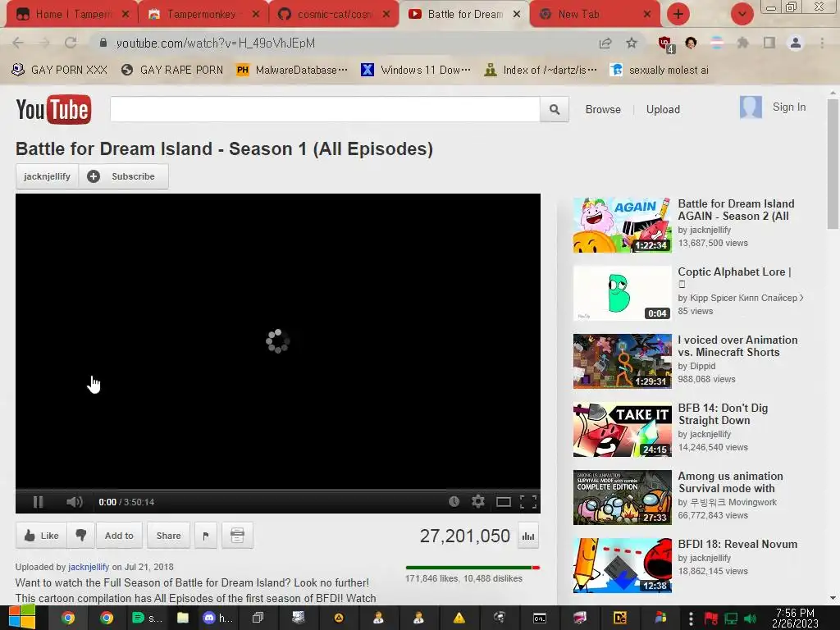The image size is (840, 630).
Task: Pause the video
Action: point(38,502)
